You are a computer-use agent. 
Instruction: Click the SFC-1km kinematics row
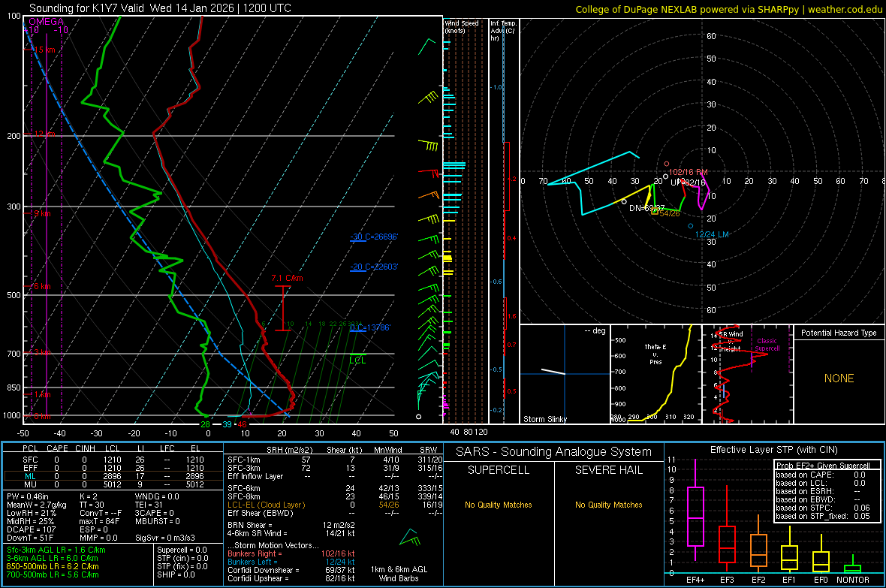335,460
